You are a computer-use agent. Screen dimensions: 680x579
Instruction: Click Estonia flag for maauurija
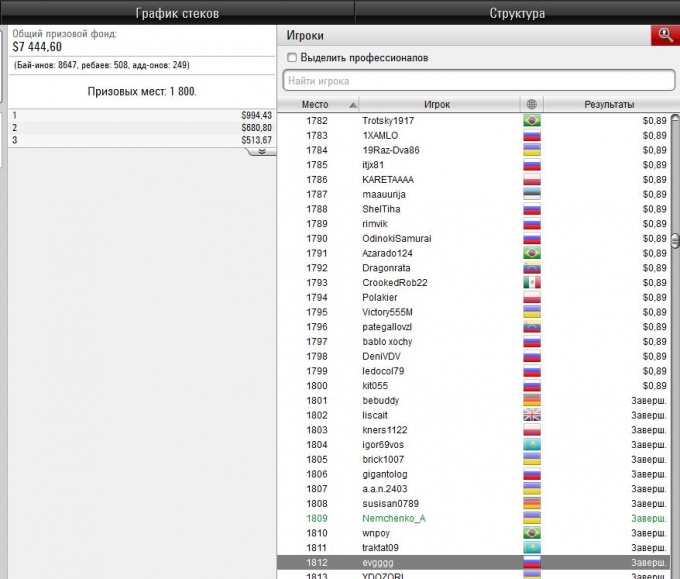pyautogui.click(x=532, y=194)
